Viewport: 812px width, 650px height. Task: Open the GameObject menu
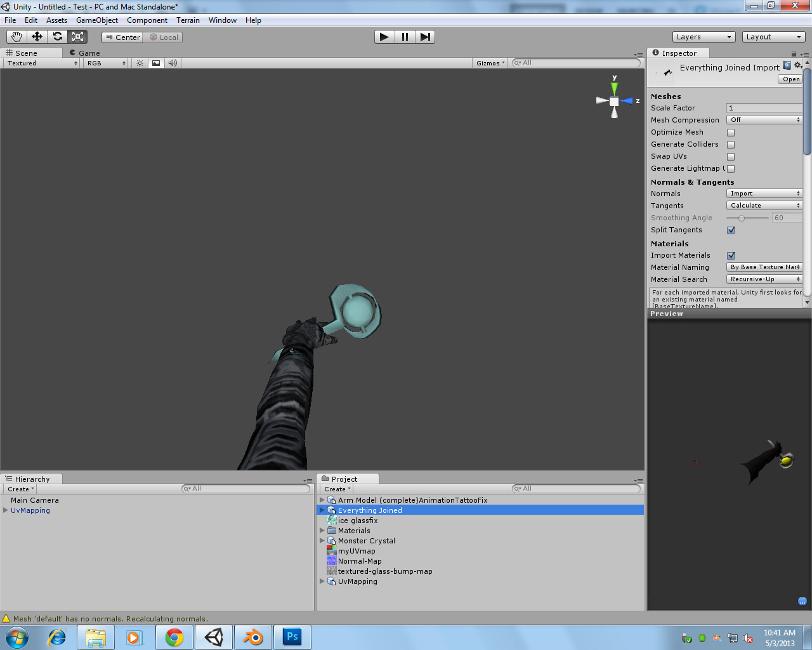pos(97,20)
